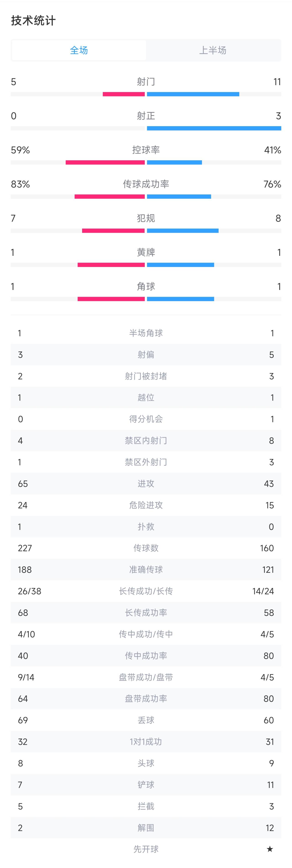Screen dimensions: 292x868
Task: Select the 得分机会 row
Action: pos(146,419)
